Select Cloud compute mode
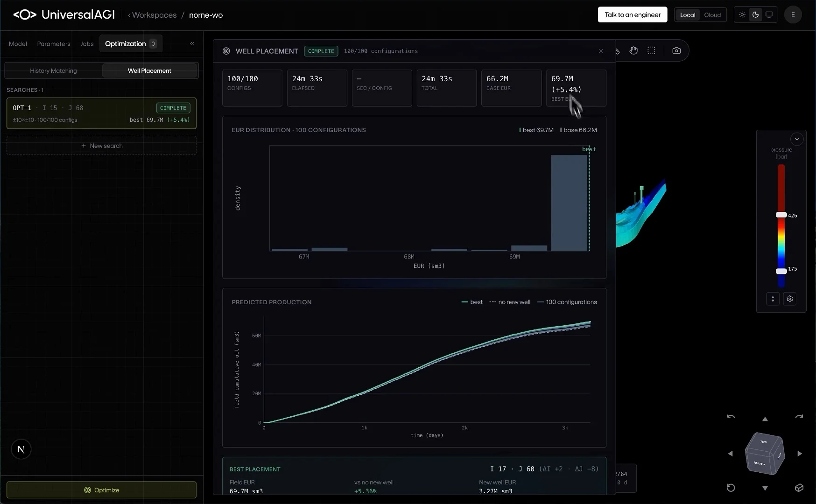 point(712,15)
